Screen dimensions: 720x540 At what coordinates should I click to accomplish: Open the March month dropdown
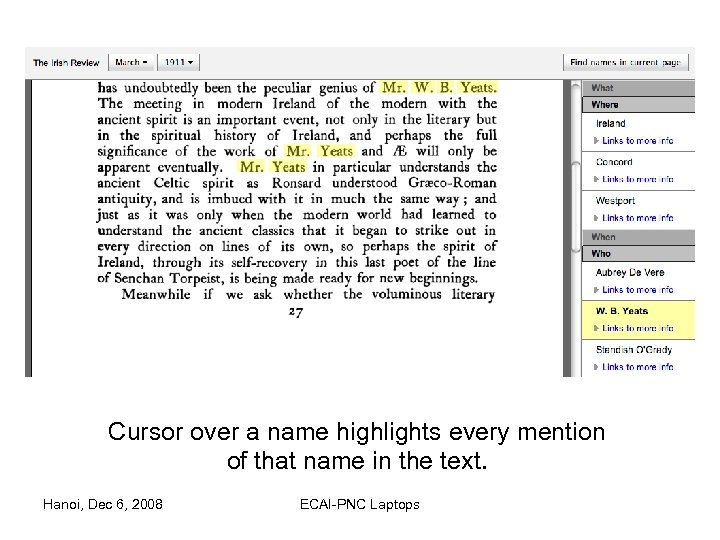[131, 62]
